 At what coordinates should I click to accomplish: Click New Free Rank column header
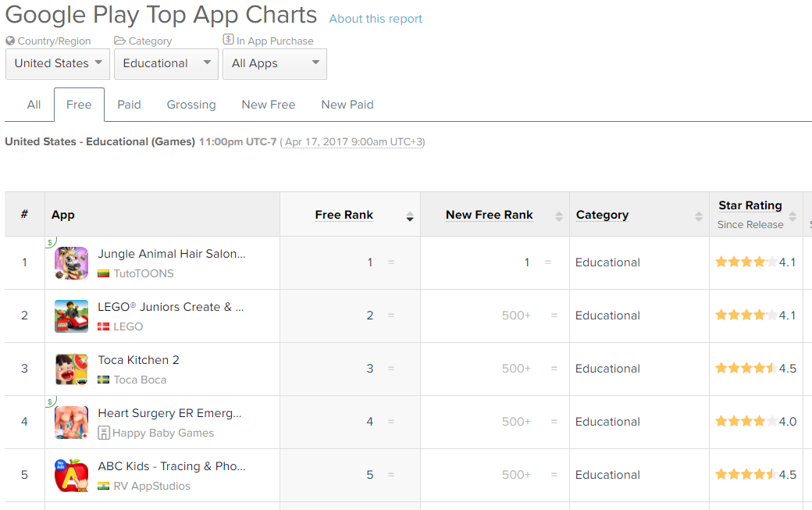click(490, 215)
